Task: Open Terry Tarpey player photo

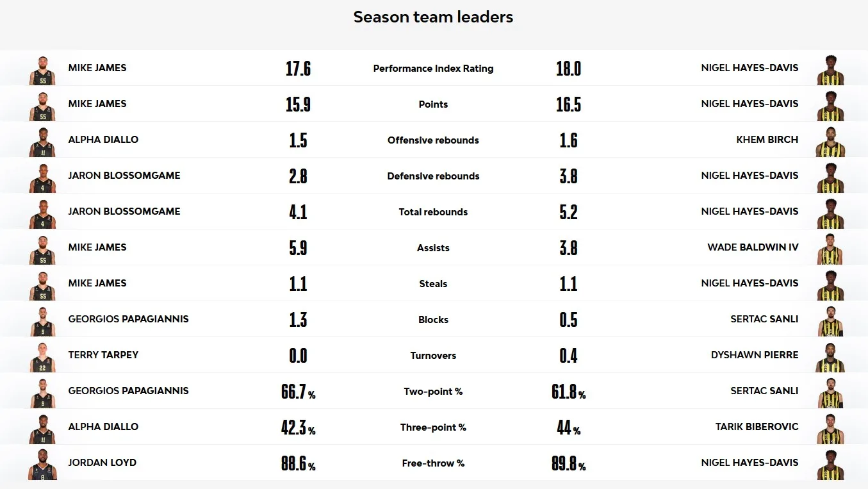Action: (x=42, y=357)
